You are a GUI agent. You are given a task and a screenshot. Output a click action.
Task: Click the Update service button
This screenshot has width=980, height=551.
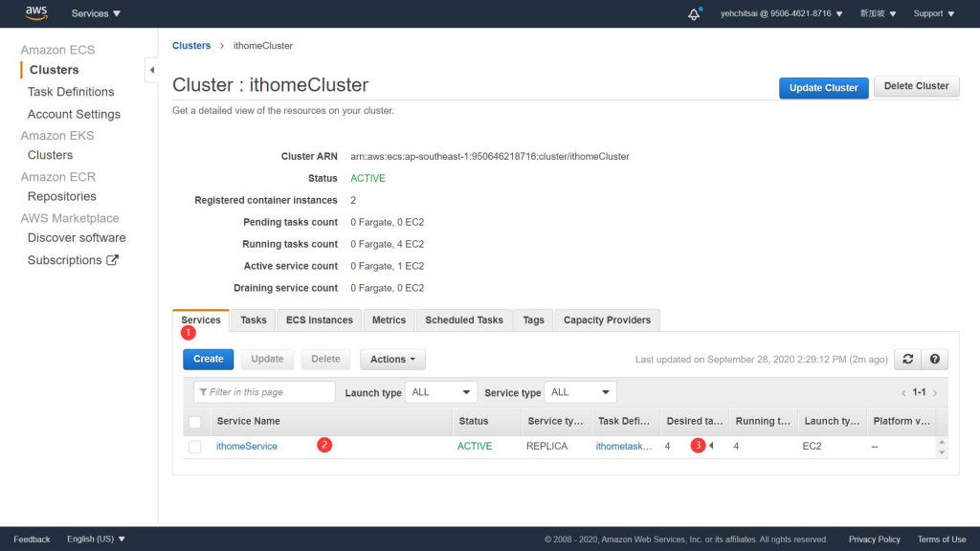tap(267, 360)
